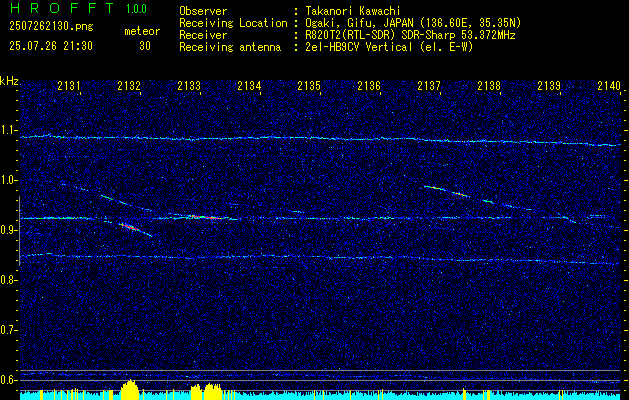Click the strong red echo on carrier near 2133

pyautogui.click(x=204, y=217)
